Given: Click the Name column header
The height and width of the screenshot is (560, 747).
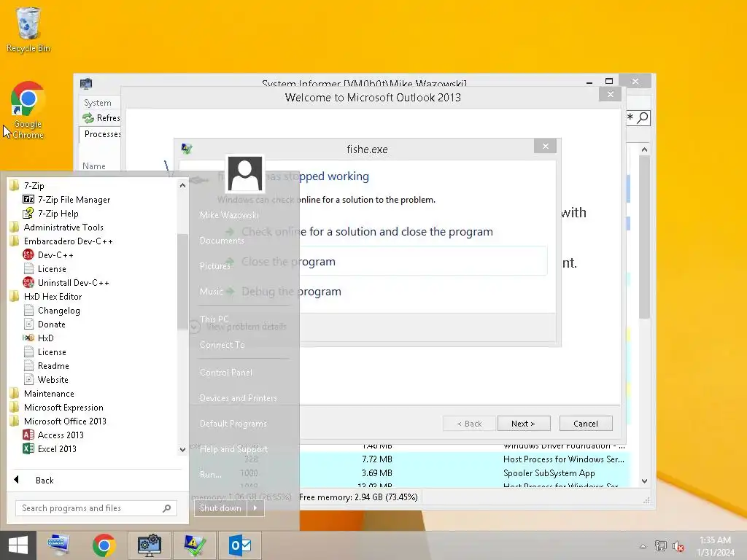Looking at the screenshot, I should point(94,166).
